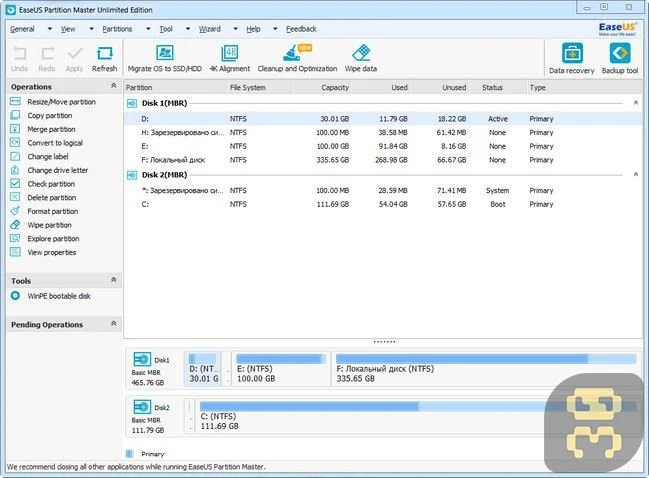The width and height of the screenshot is (649, 478).
Task: Collapse the Disk 1(MBR) group
Action: [x=636, y=103]
